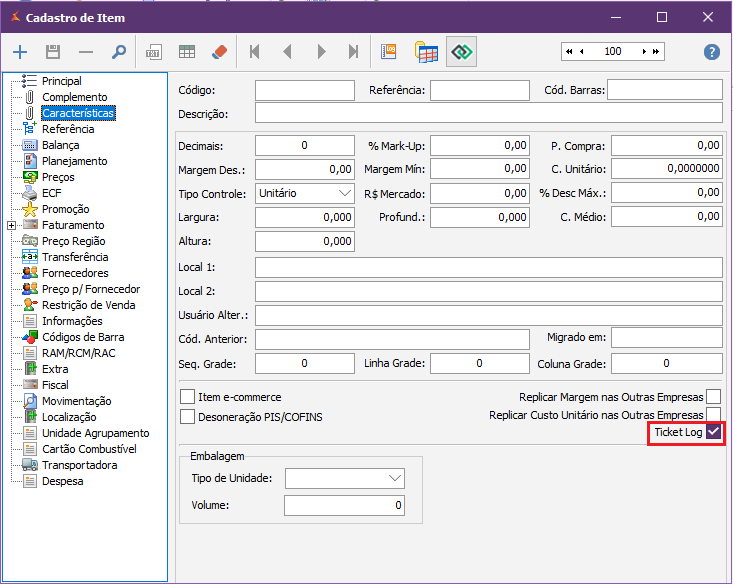733x584 pixels.
Task: Check Desoneração PIS/COFINS option
Action: [187, 416]
